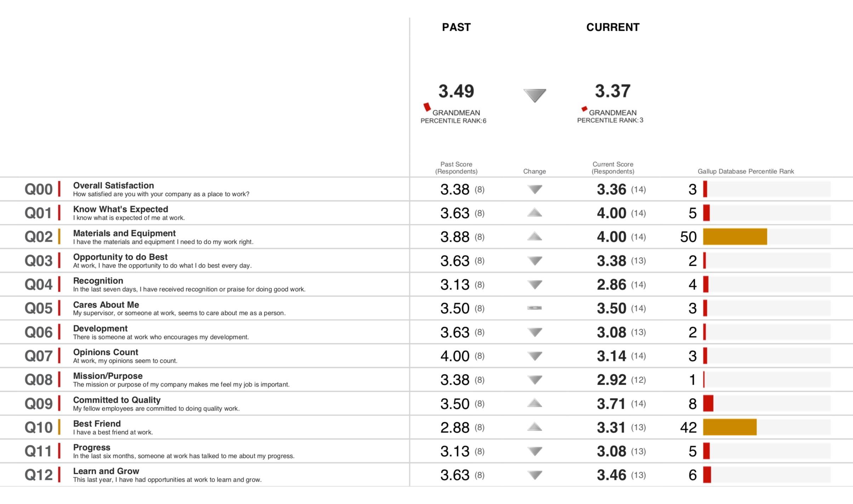Click the Q06 row label
Screen dimensions: 853x504
[x=38, y=332]
